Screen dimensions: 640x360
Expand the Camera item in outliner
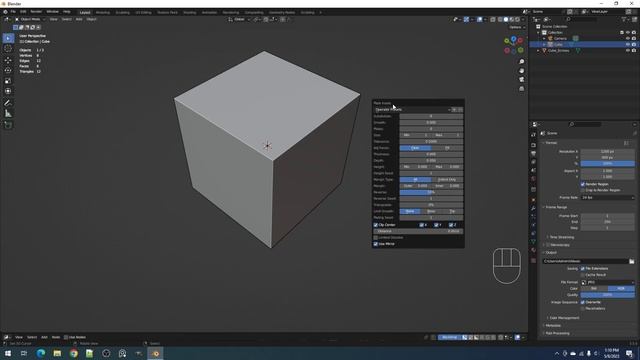click(x=544, y=38)
